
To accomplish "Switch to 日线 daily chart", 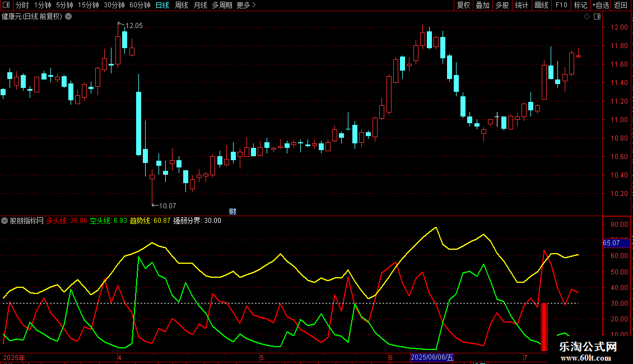I will (x=162, y=5).
